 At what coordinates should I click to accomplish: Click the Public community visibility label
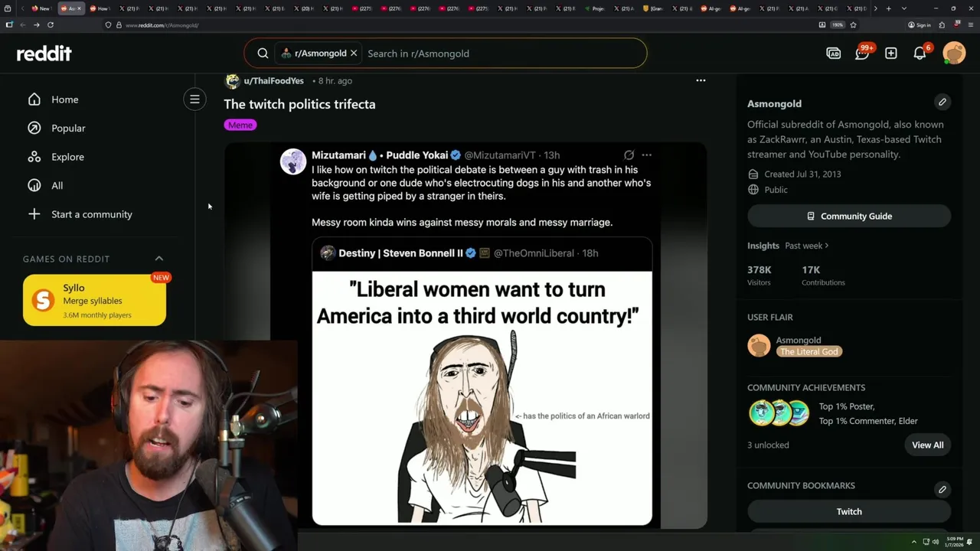pyautogui.click(x=776, y=190)
